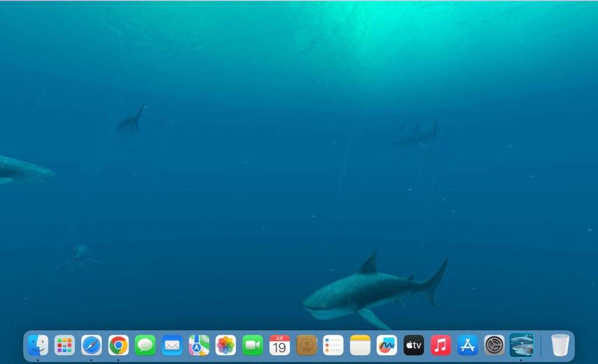Open the Maps app
598x364 pixels.
[x=199, y=345]
